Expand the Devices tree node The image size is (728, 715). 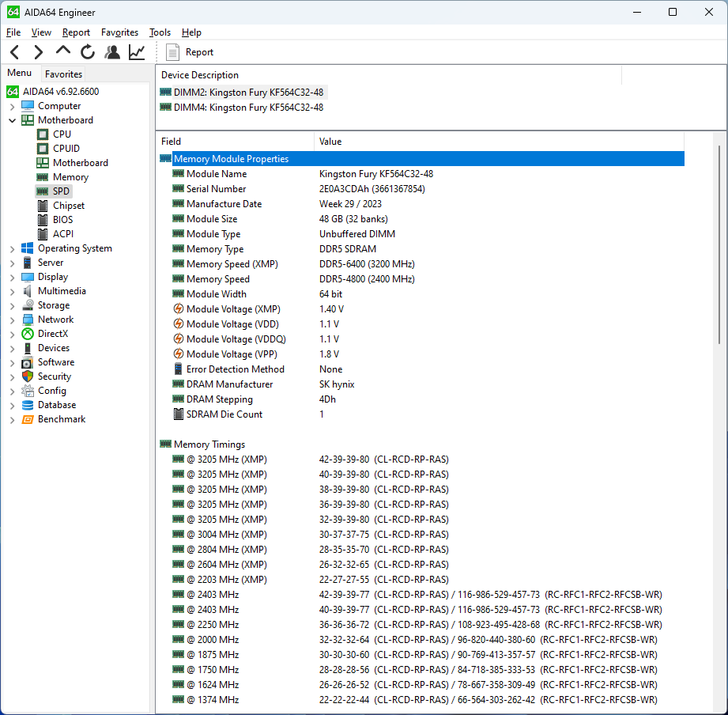[x=13, y=349]
